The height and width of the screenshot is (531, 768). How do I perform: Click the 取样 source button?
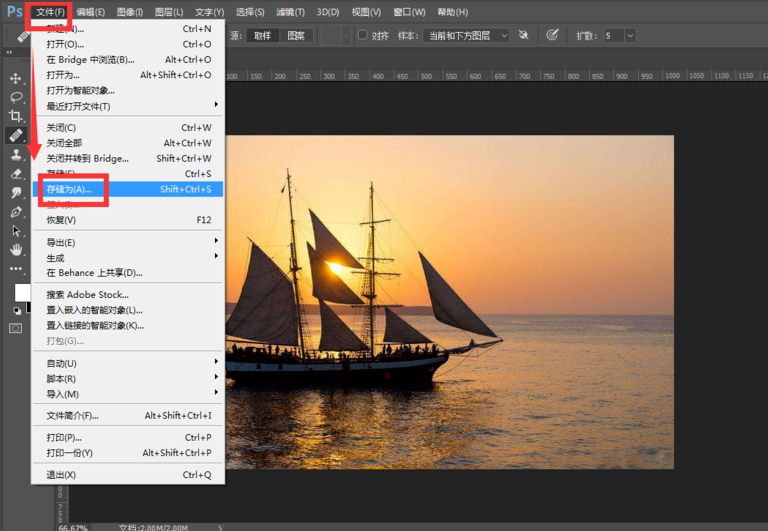[262, 35]
